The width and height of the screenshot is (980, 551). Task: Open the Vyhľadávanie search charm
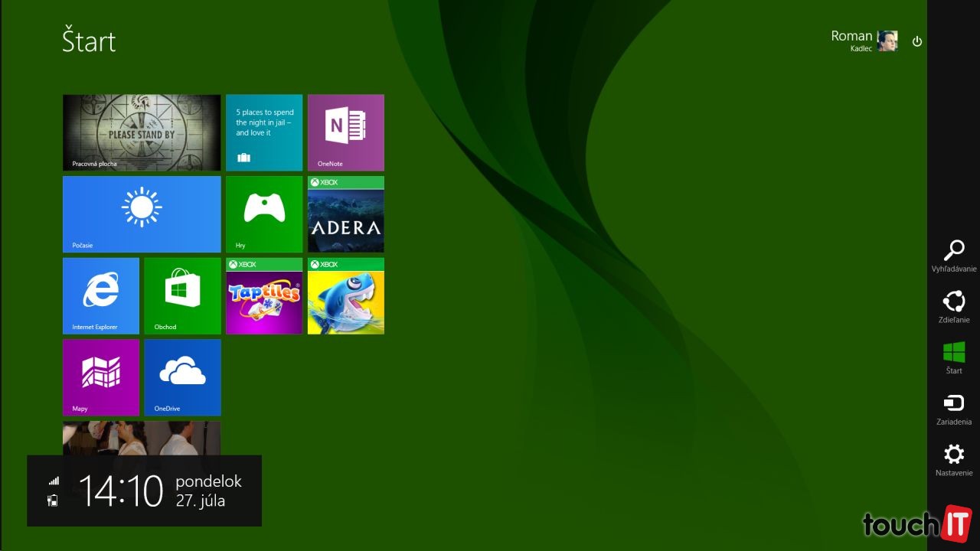coord(953,256)
